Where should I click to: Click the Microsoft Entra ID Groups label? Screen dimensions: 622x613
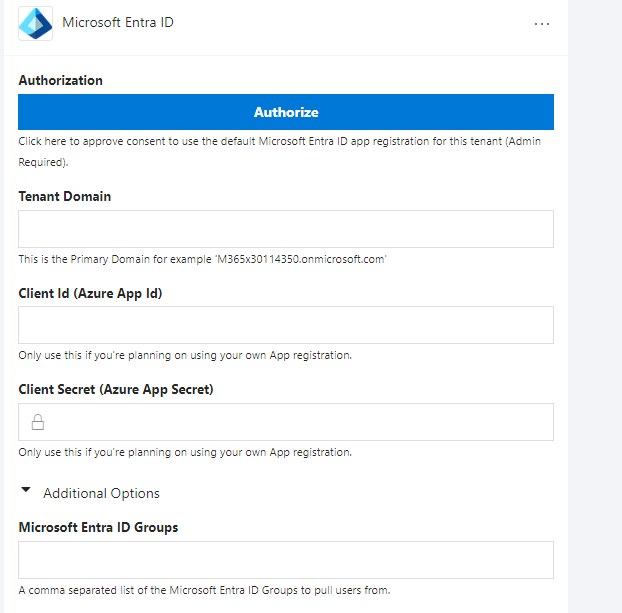[98, 527]
